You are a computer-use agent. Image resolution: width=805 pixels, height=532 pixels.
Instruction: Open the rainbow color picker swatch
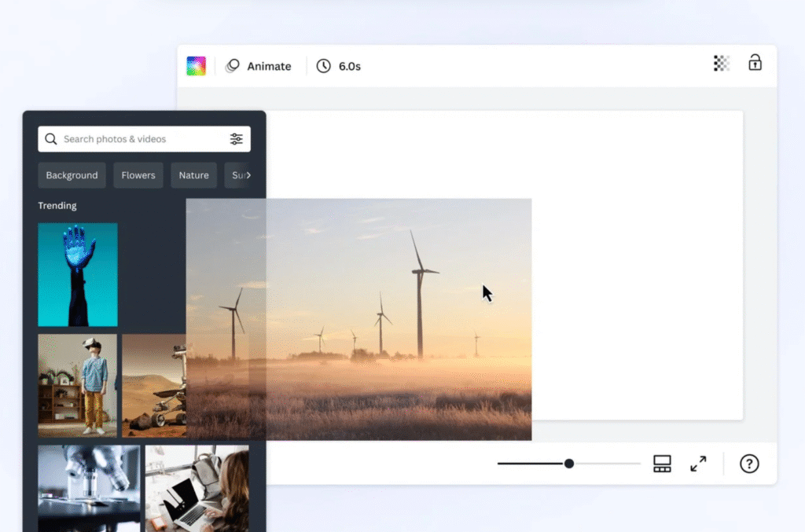[196, 66]
